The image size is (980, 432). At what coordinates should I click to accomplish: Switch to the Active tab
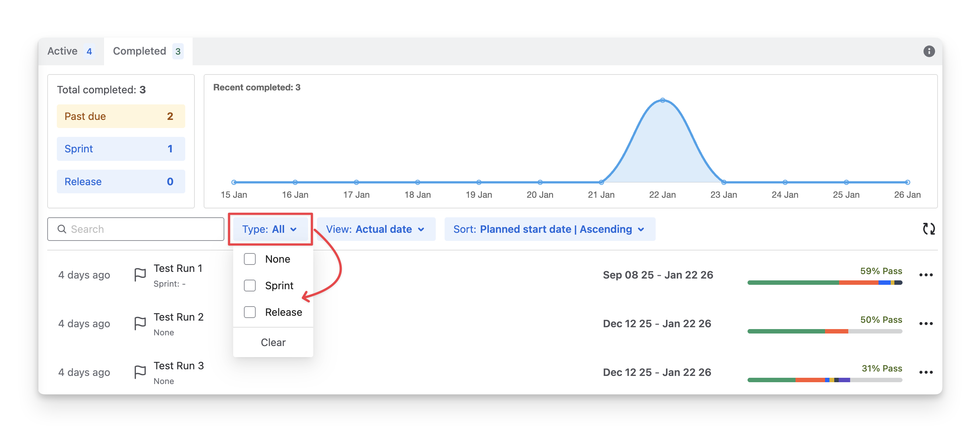[70, 51]
